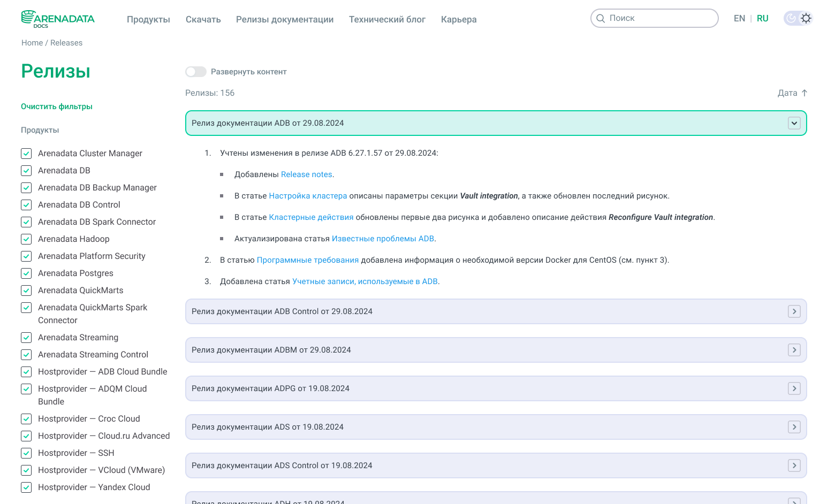This screenshot has height=504, width=835.
Task: Uncheck Arenadata QuickMarts checkbox
Action: click(26, 291)
